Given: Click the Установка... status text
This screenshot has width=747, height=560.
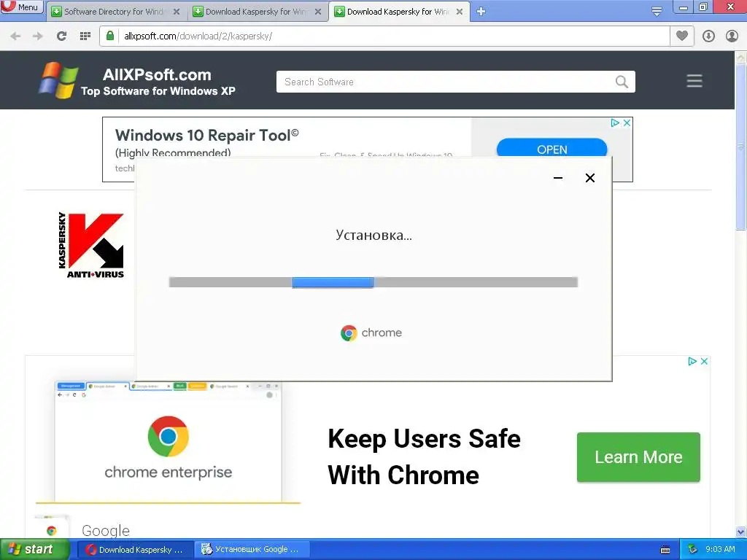Looking at the screenshot, I should pyautogui.click(x=373, y=236).
